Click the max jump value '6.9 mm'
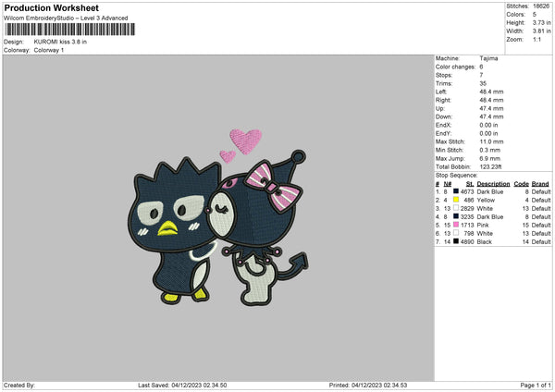The image size is (555, 392). (490, 158)
